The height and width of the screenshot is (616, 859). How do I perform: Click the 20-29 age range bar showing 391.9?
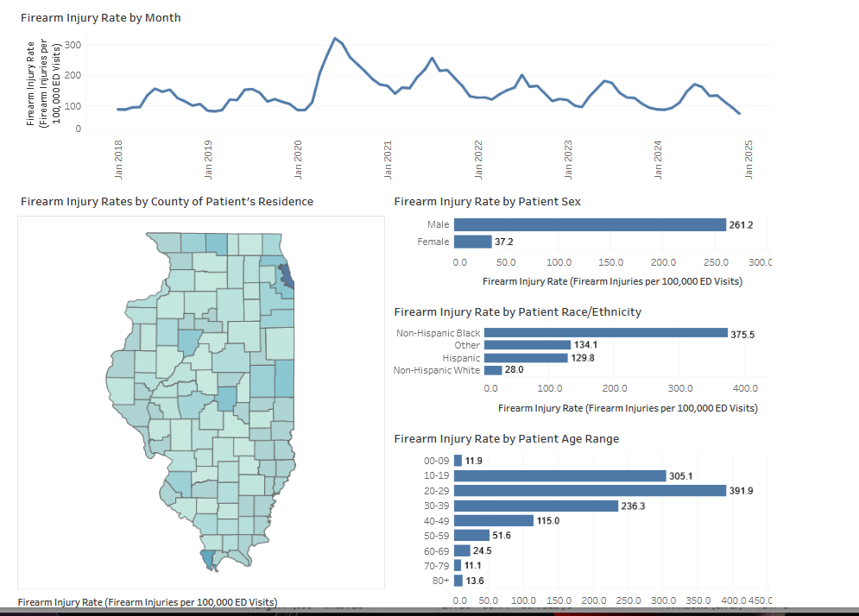(596, 490)
